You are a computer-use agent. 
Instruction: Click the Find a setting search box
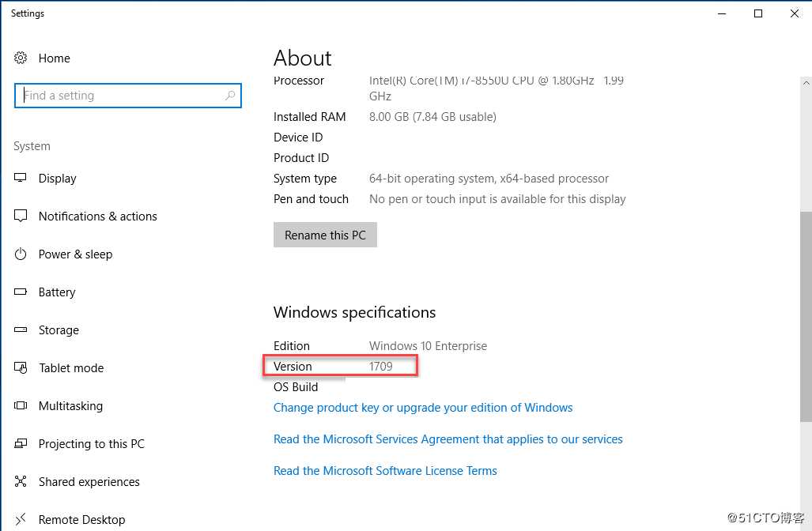click(x=128, y=96)
